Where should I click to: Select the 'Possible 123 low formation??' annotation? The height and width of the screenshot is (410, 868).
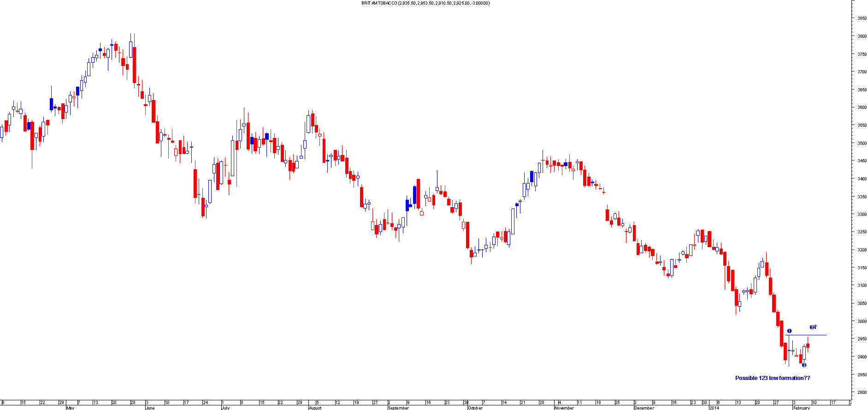(772, 378)
